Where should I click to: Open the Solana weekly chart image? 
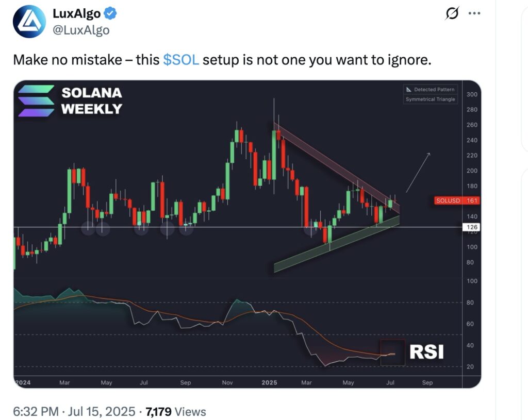pyautogui.click(x=247, y=234)
